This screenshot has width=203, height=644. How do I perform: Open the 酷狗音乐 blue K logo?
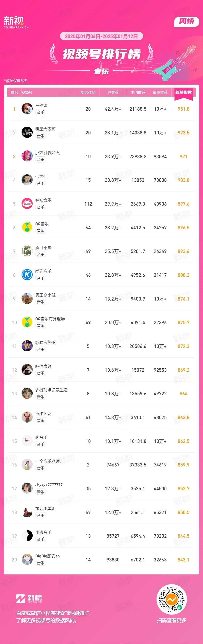coord(27,275)
